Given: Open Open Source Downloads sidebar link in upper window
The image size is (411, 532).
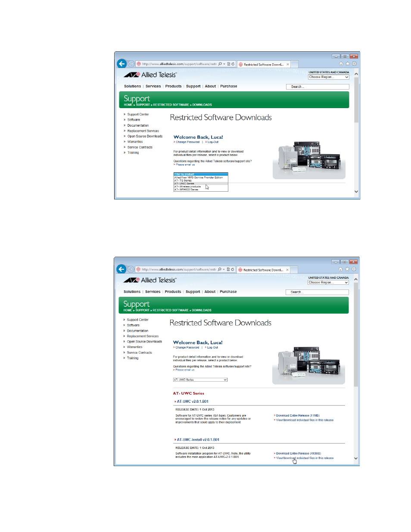Looking at the screenshot, I should point(145,136).
